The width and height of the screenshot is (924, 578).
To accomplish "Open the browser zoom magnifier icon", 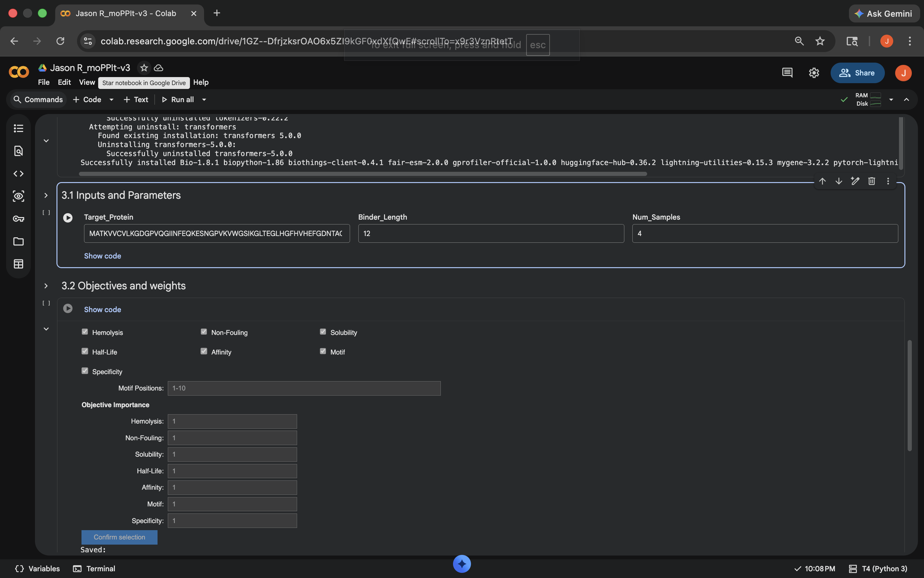I will click(799, 41).
